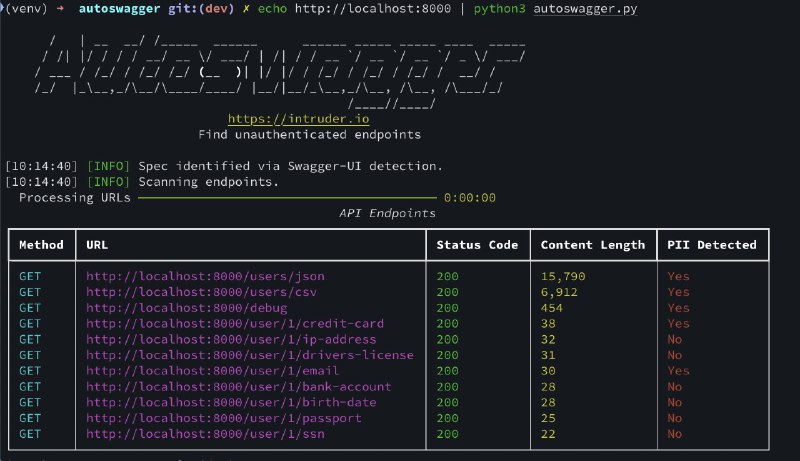Image resolution: width=800 pixels, height=461 pixels.
Task: Click the PII Detected column header
Action: point(712,245)
